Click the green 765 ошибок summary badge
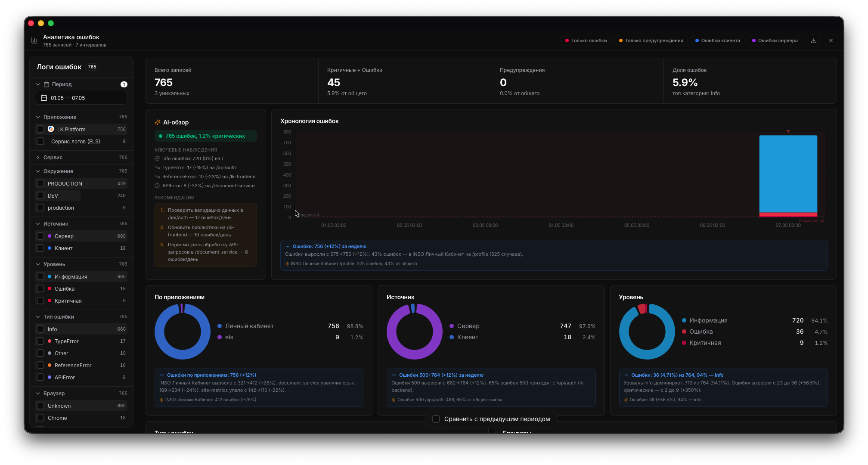 (206, 136)
